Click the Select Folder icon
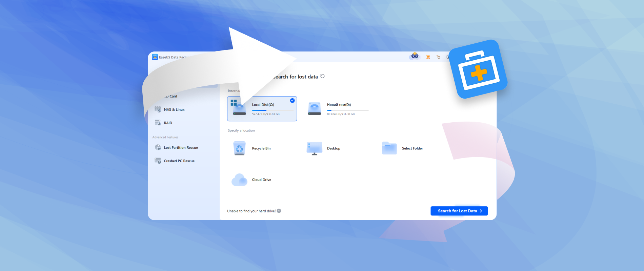This screenshot has width=644, height=271. [x=389, y=148]
